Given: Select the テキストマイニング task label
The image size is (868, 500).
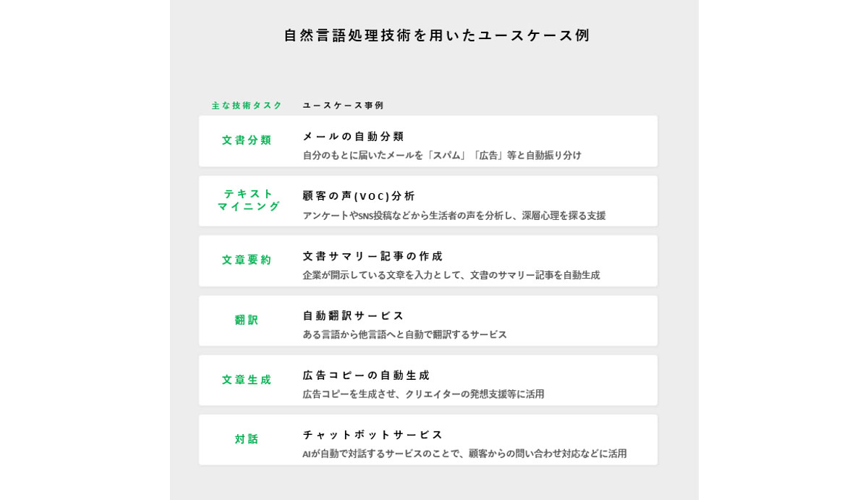Looking at the screenshot, I should (x=249, y=200).
